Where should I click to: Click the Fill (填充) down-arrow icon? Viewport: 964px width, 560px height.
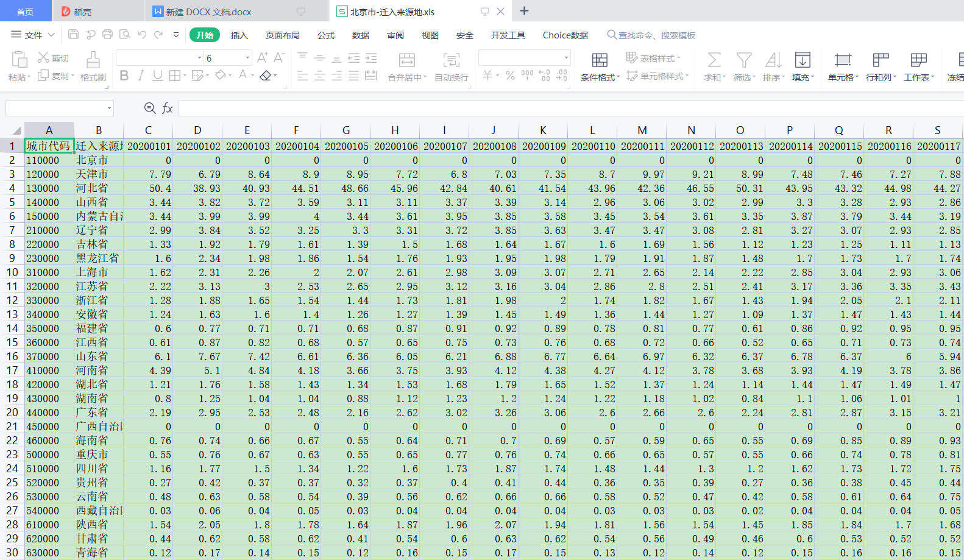pos(803,60)
